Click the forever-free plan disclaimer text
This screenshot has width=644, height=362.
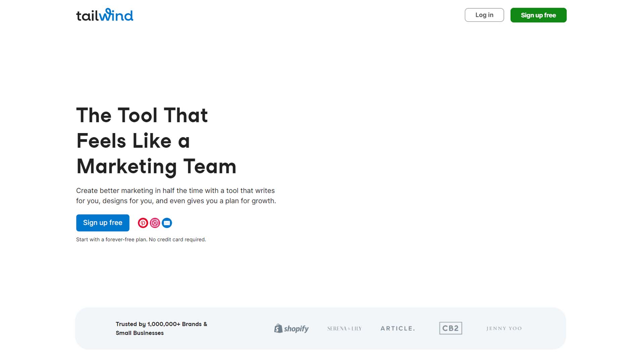pyautogui.click(x=141, y=239)
